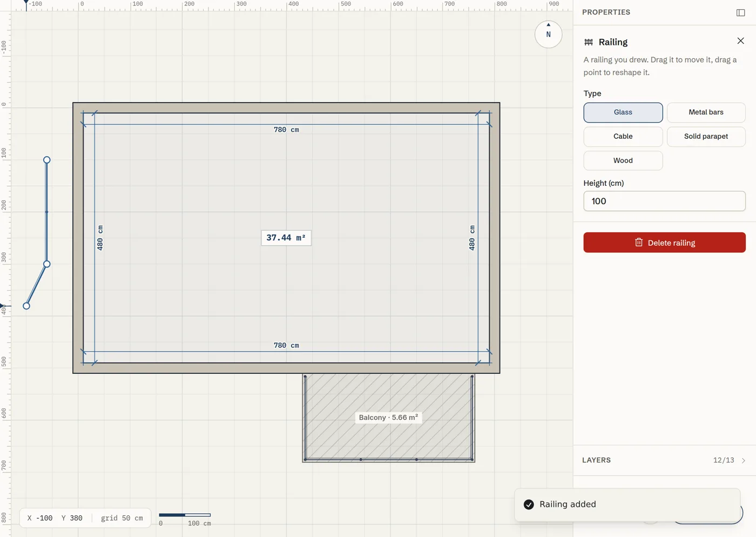Click the north compass indicator
The width and height of the screenshot is (756, 537).
548,34
